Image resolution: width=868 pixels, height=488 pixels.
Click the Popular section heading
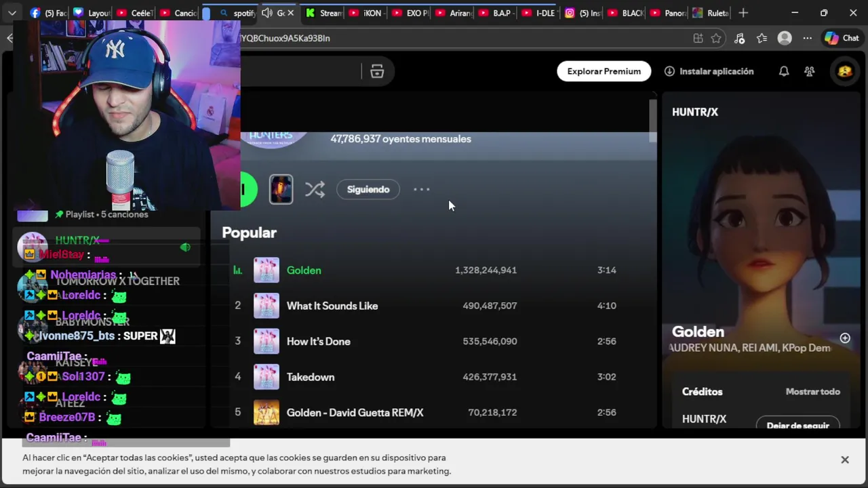[249, 232]
